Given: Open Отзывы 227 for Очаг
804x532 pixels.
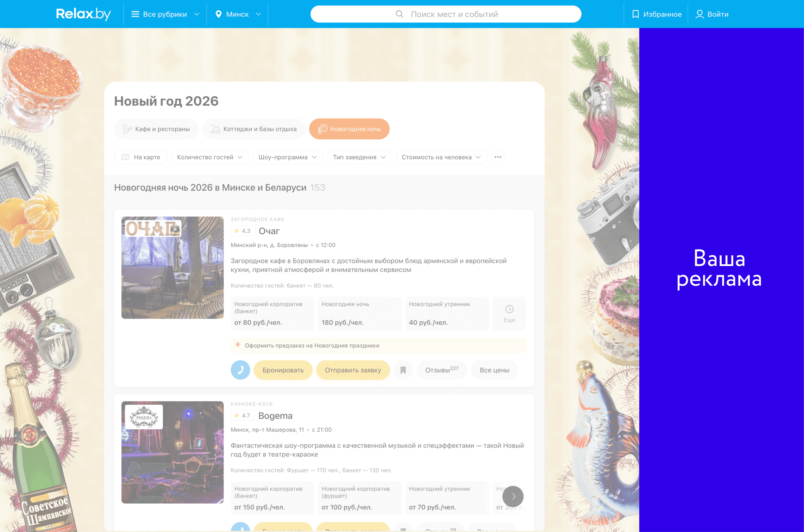Looking at the screenshot, I should coord(441,370).
